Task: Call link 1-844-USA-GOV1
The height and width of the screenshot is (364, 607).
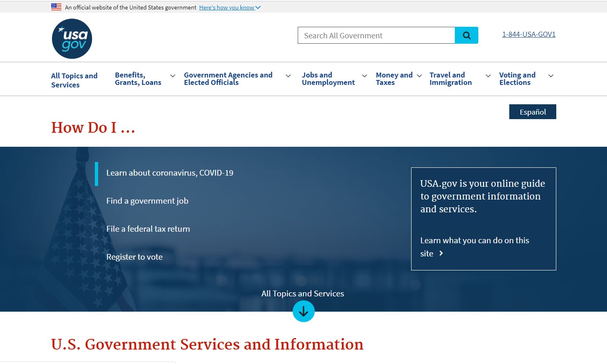Action: [x=529, y=34]
